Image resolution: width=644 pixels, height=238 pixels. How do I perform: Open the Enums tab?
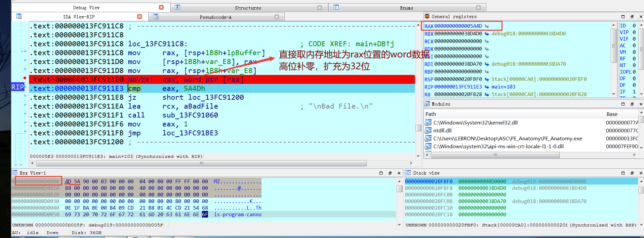406,8
